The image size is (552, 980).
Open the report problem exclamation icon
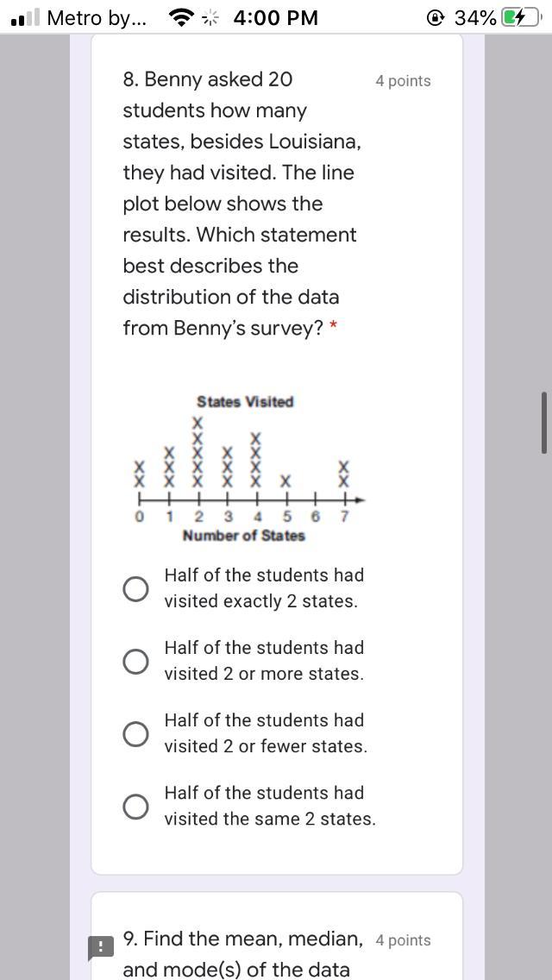[x=101, y=948]
